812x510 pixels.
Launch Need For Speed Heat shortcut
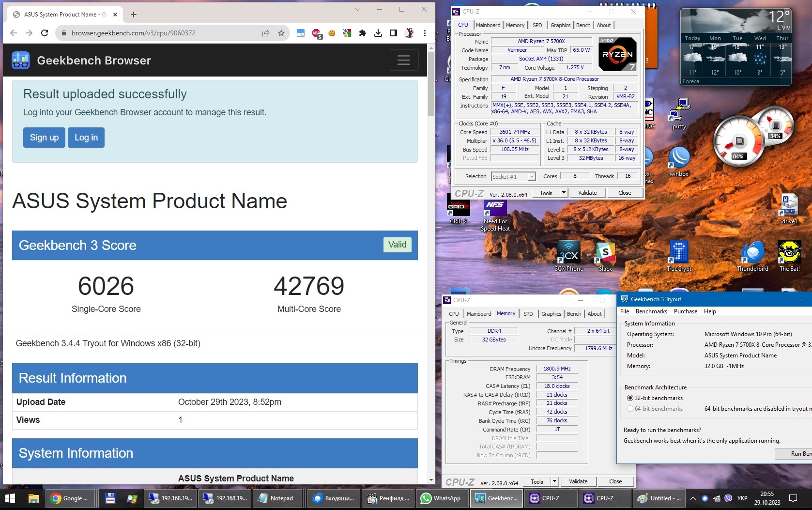tap(495, 216)
